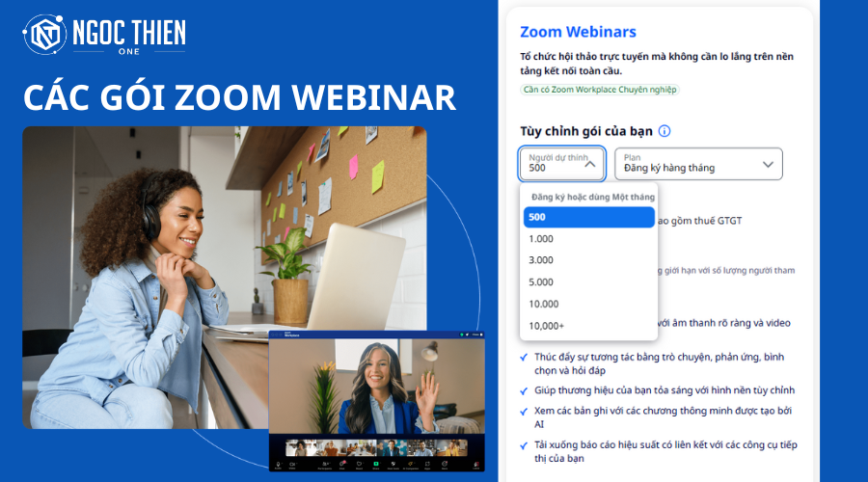Viewport: 868px width, 482px height.
Task: Select the woman in yellow top thumbnail
Action: [x=452, y=447]
